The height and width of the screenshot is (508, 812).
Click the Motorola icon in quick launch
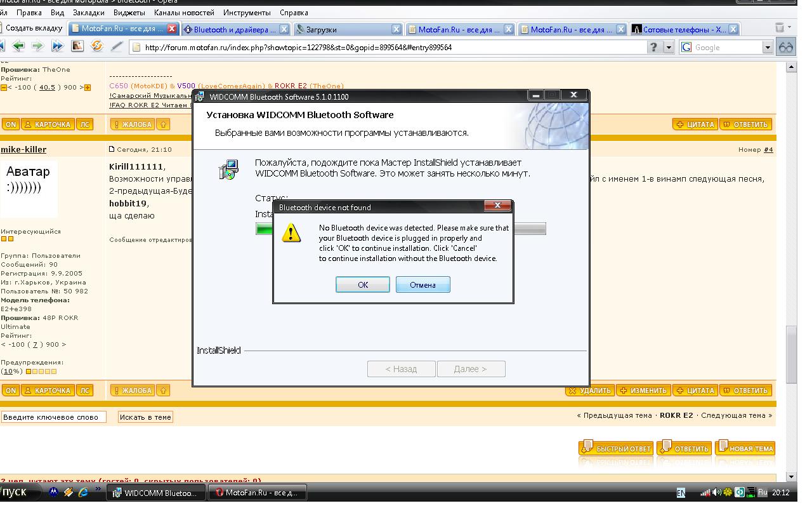pos(54,492)
